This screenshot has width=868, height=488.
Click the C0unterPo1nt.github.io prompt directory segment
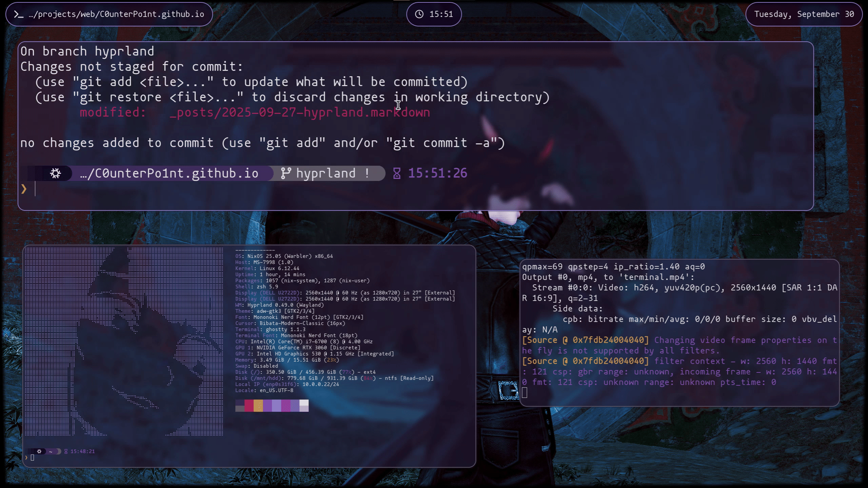[170, 174]
